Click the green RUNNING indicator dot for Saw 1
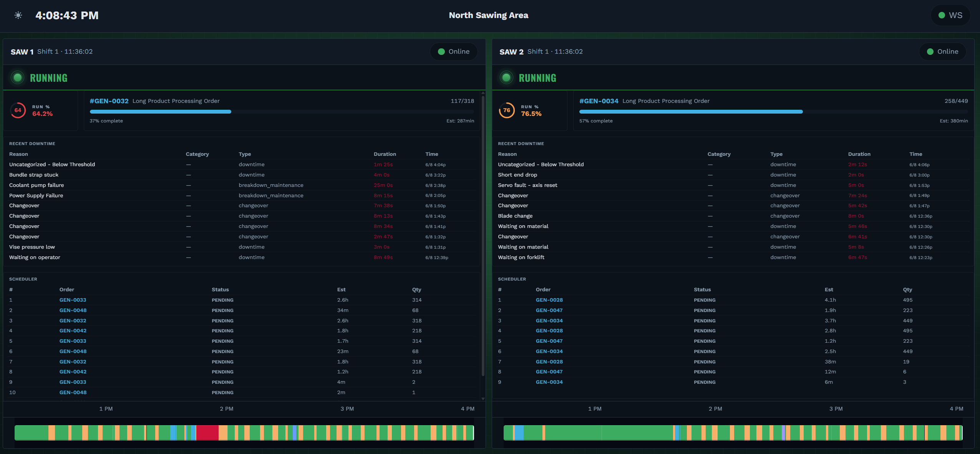Image resolution: width=980 pixels, height=454 pixels. 18,78
